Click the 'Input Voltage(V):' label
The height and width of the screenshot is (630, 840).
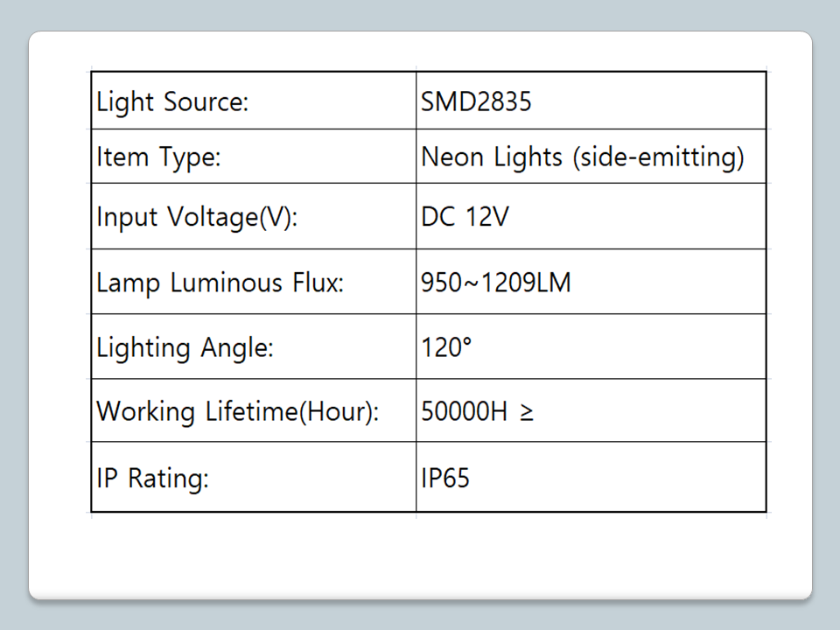(x=197, y=216)
